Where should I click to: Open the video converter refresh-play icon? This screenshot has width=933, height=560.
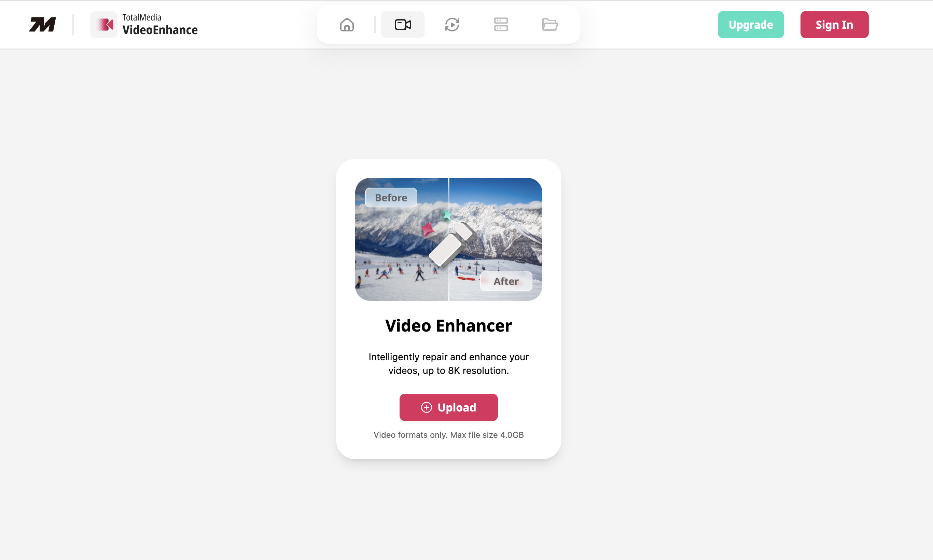coord(452,25)
